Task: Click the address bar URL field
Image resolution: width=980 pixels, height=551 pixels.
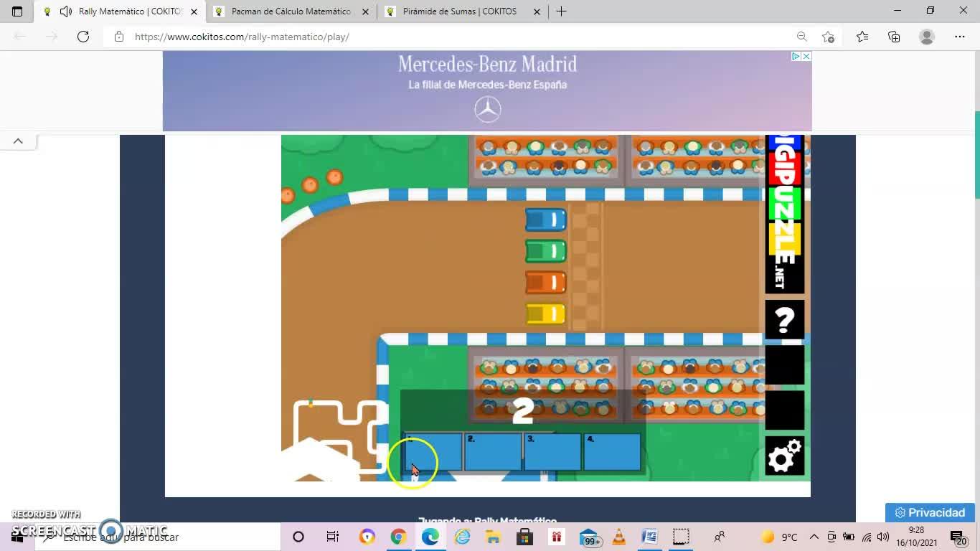Action: [x=459, y=37]
